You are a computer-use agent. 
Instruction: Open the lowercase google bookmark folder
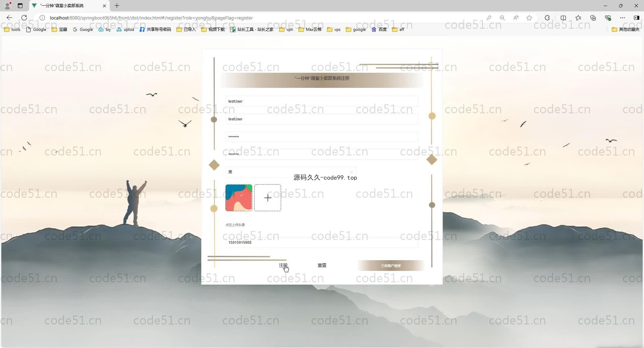[356, 30]
